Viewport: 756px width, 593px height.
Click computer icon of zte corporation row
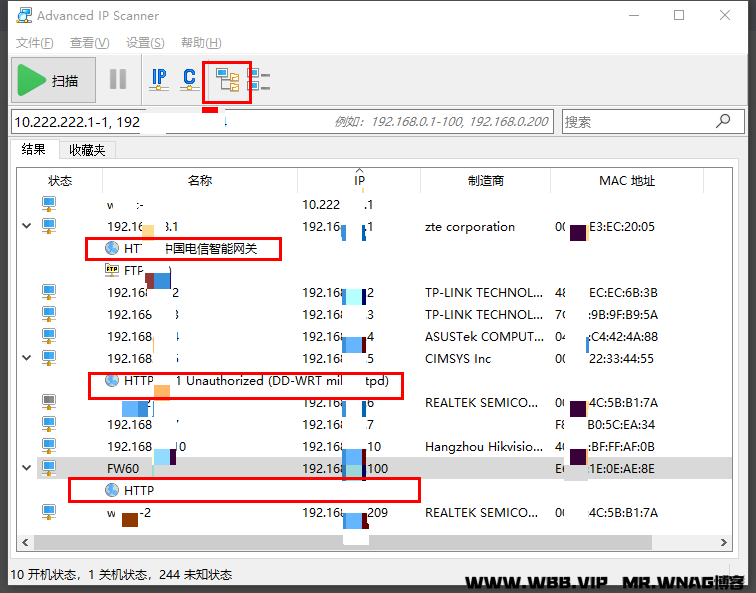[x=49, y=226]
